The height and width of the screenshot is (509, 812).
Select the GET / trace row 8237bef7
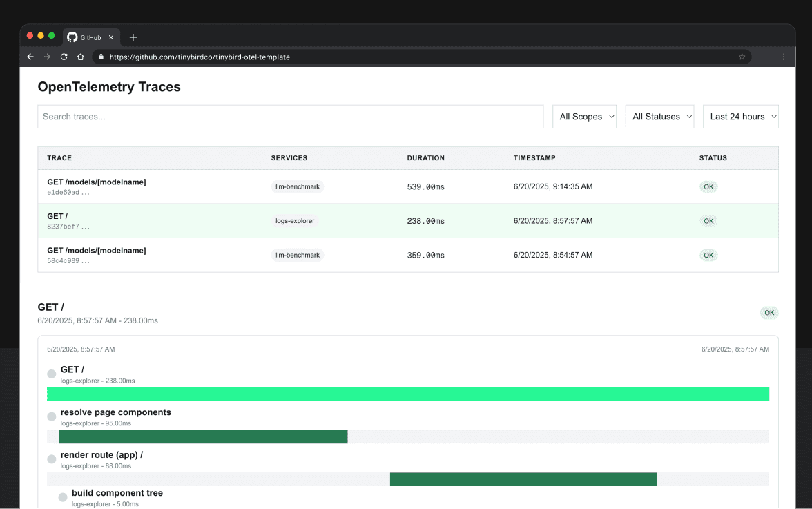point(408,220)
